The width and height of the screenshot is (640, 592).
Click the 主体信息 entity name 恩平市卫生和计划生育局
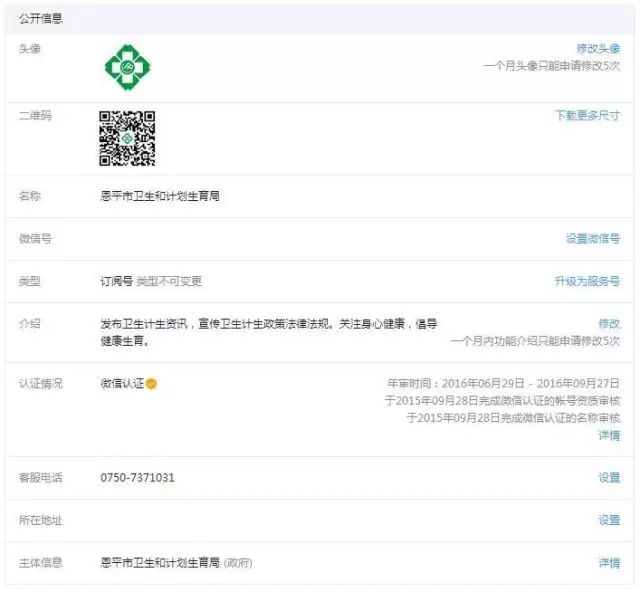pos(160,563)
